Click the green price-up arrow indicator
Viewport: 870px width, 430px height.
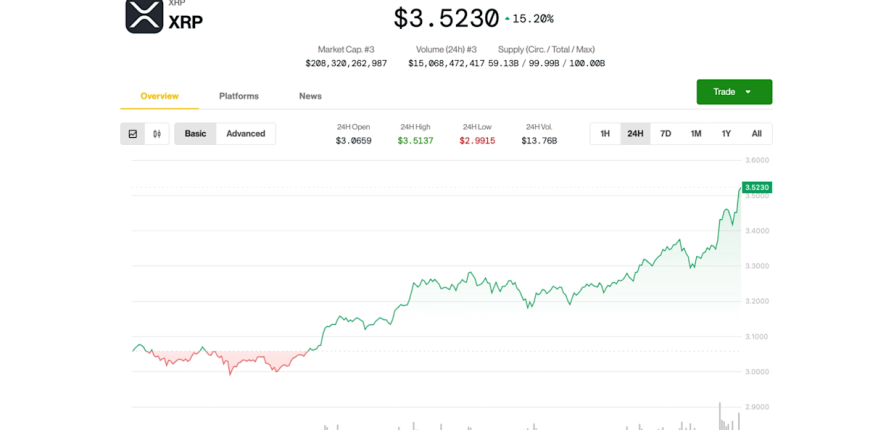pyautogui.click(x=507, y=19)
